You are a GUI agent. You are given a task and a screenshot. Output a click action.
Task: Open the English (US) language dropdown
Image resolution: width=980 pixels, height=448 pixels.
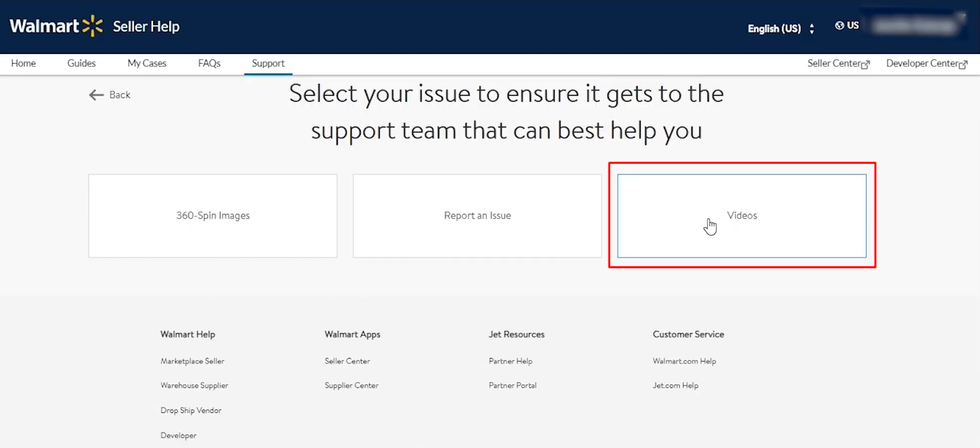[781, 28]
